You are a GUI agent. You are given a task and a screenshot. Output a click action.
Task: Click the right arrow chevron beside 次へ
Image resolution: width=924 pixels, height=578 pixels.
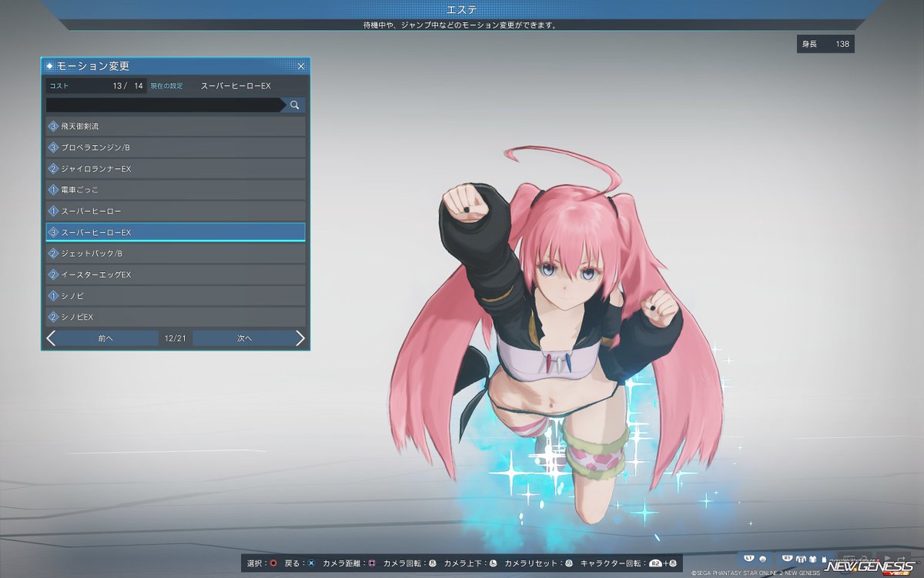click(300, 338)
